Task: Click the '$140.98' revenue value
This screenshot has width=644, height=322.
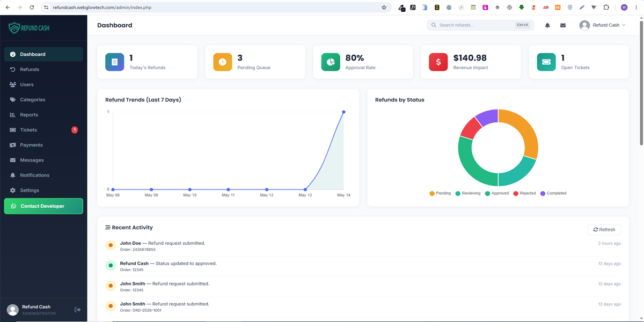Action: click(x=470, y=58)
